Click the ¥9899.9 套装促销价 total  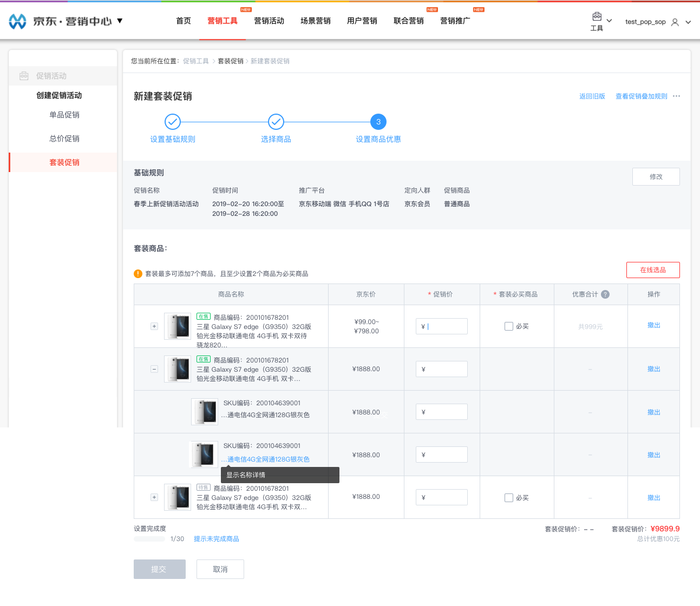[665, 529]
